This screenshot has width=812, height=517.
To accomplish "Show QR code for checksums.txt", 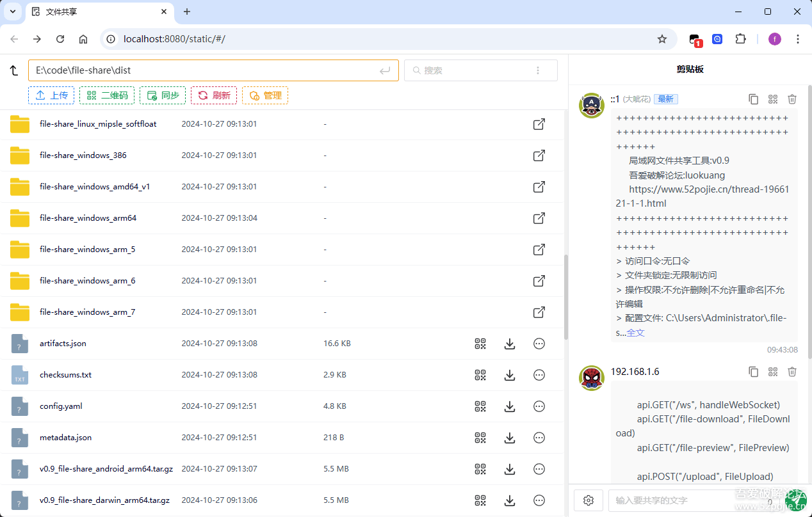I will point(480,375).
